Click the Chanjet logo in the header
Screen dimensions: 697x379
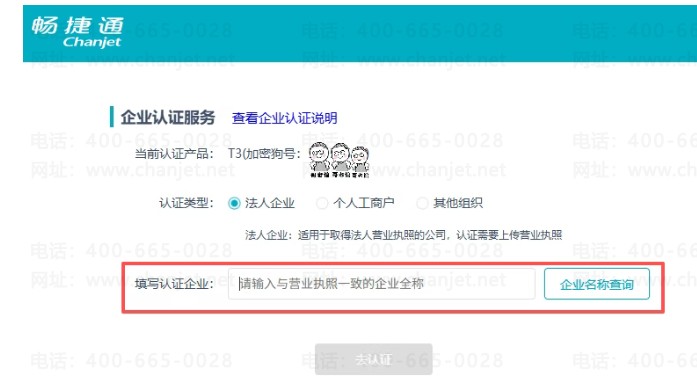click(77, 32)
